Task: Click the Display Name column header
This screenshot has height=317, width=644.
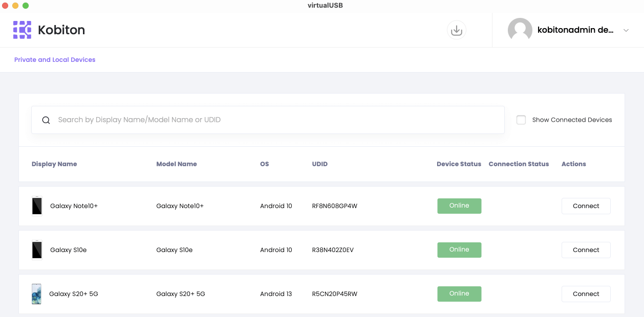Action: coord(54,164)
